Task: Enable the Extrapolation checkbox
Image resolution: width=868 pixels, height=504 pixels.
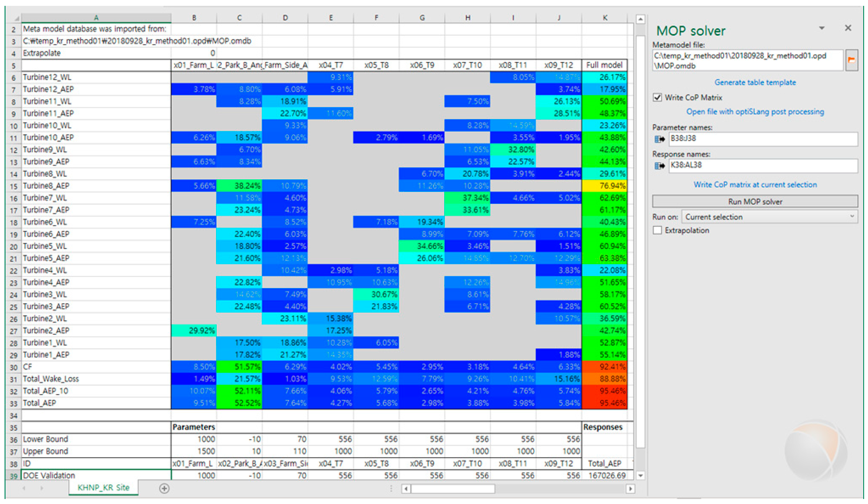Action: [657, 230]
